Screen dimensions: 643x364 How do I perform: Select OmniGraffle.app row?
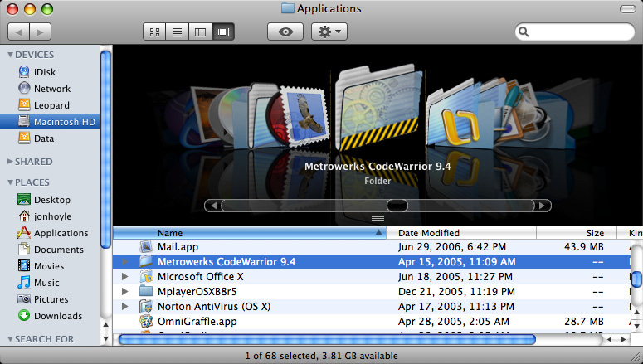[x=372, y=322]
